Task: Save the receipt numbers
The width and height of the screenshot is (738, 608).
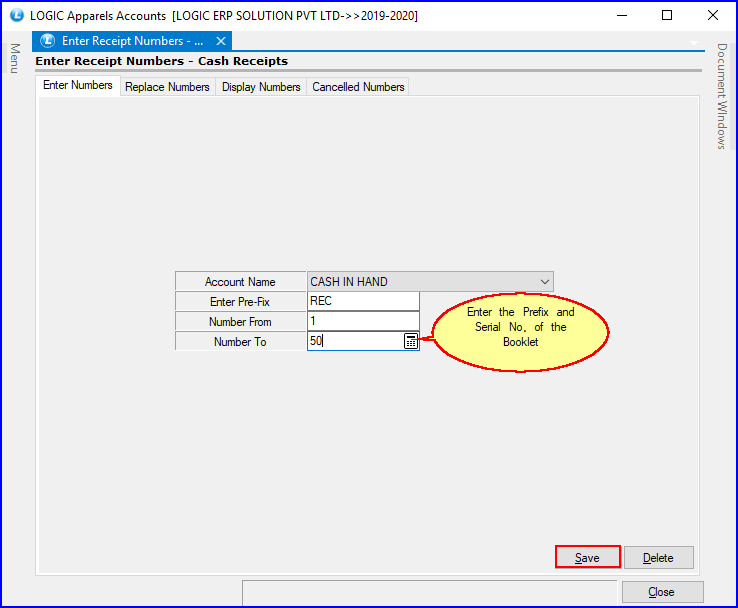Action: pyautogui.click(x=587, y=557)
